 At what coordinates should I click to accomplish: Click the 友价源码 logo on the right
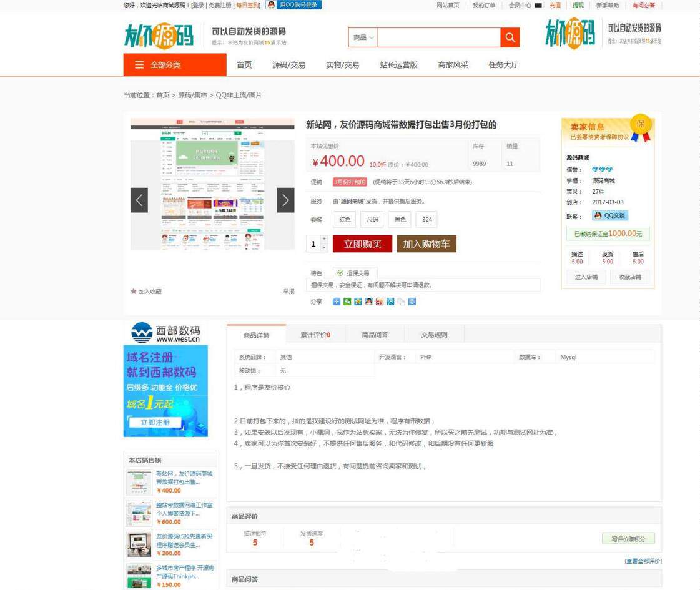571,34
